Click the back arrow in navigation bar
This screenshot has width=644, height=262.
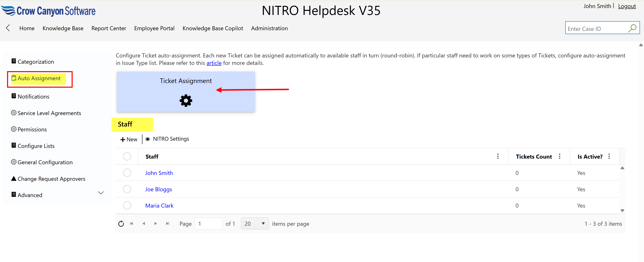tap(8, 28)
